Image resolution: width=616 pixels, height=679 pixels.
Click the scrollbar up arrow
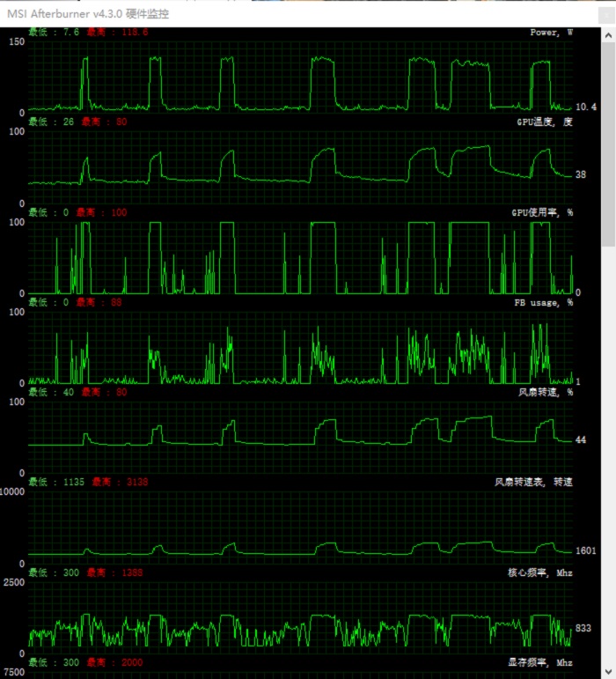coord(609,34)
